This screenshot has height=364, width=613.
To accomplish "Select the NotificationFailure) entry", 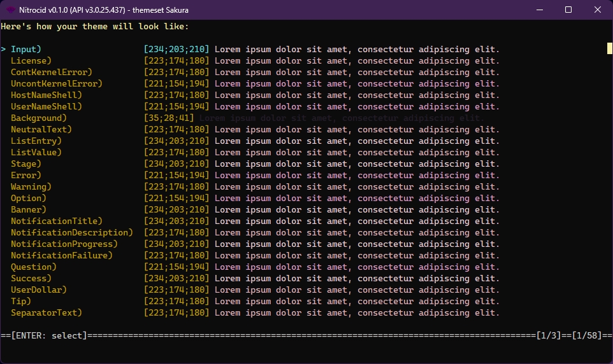I will coord(62,255).
